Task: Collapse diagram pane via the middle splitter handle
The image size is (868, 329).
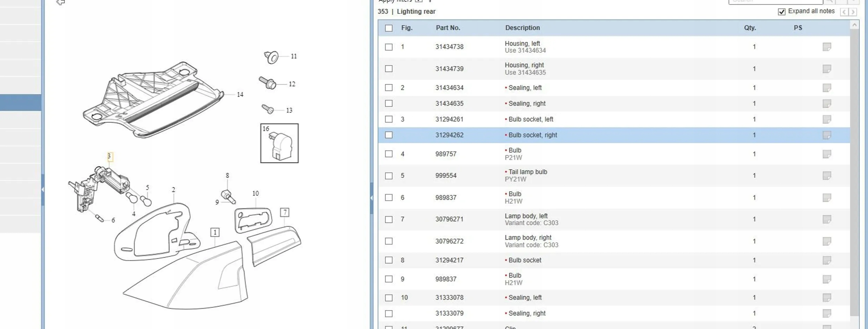Action: click(372, 198)
